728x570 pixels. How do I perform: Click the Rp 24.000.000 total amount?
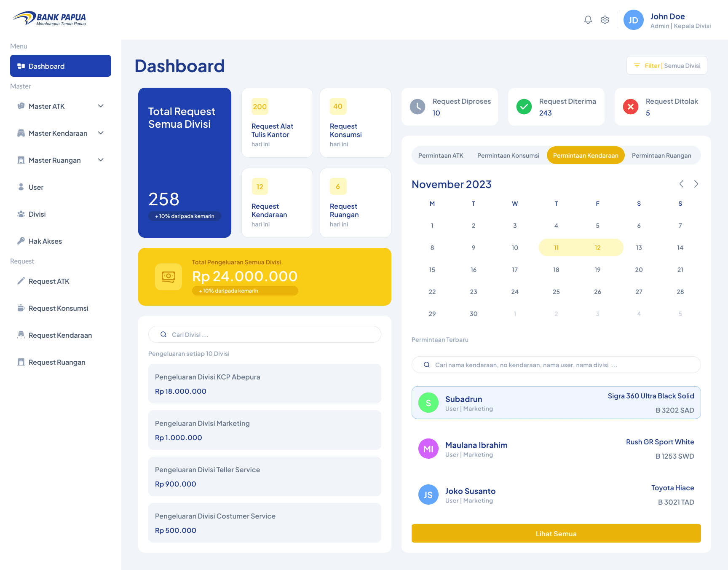pos(245,276)
